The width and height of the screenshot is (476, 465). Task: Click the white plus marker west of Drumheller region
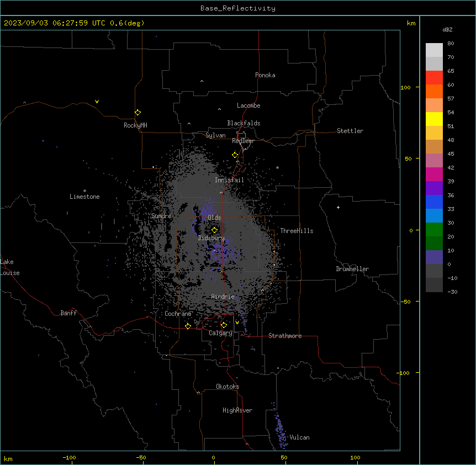pyautogui.click(x=338, y=207)
